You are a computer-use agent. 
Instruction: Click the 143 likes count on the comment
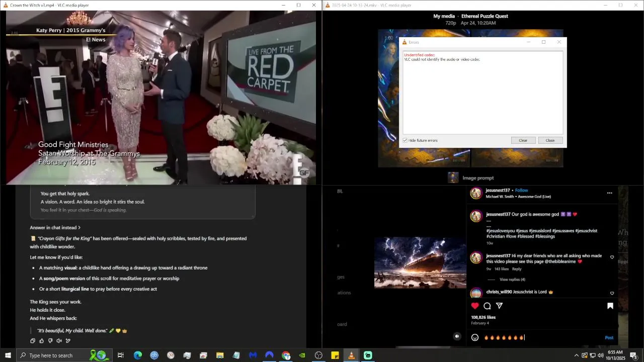tap(501, 269)
